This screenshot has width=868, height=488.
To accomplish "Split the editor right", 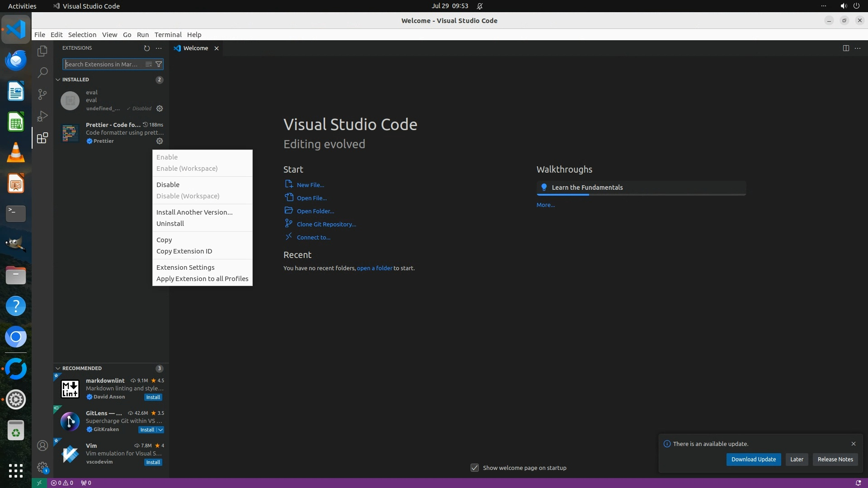I will pyautogui.click(x=846, y=48).
